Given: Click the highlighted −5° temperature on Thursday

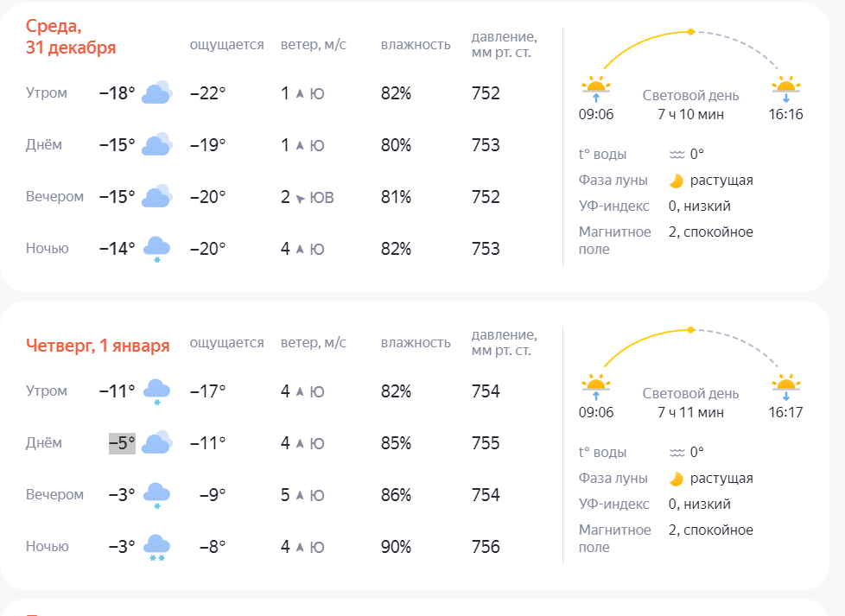Looking at the screenshot, I should point(122,443).
